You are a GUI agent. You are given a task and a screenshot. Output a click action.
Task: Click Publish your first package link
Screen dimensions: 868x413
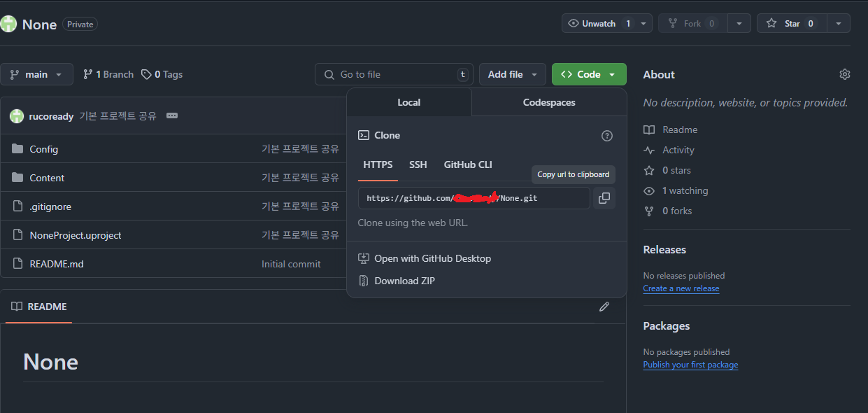point(690,365)
